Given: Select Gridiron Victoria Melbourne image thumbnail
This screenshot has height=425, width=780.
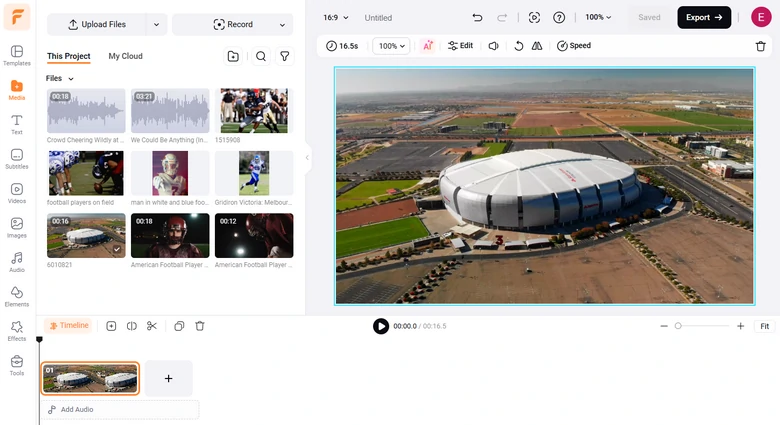Looking at the screenshot, I should (x=254, y=173).
